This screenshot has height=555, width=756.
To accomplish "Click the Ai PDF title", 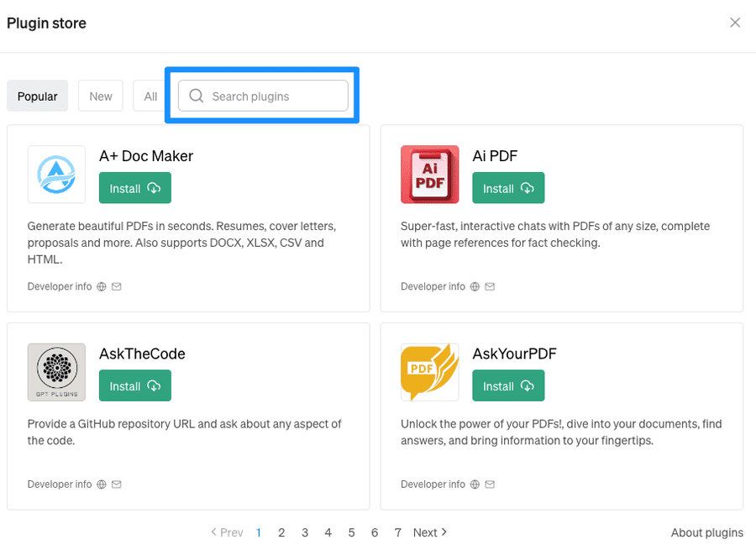I will 495,156.
